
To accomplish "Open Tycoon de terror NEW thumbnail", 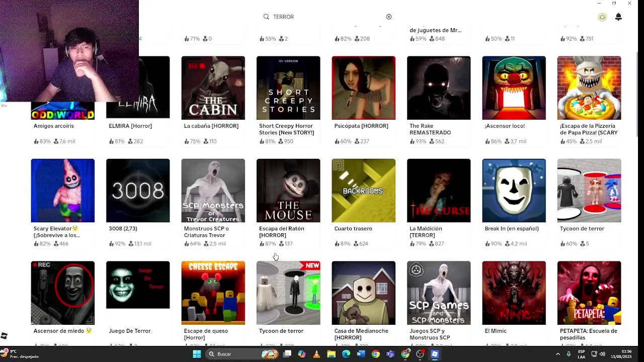I will pos(288,293).
